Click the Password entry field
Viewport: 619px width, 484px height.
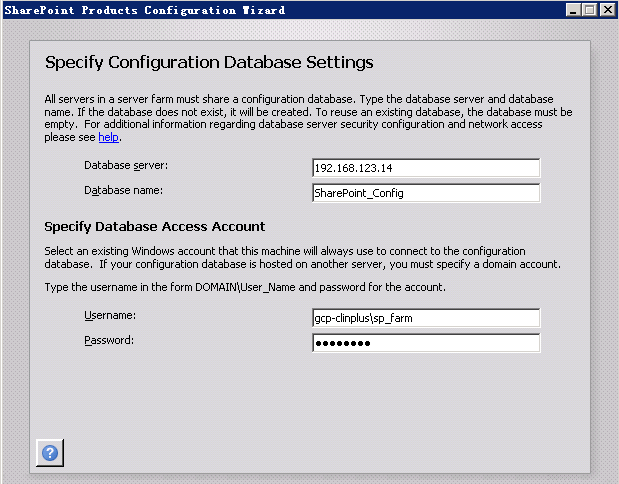click(x=426, y=343)
